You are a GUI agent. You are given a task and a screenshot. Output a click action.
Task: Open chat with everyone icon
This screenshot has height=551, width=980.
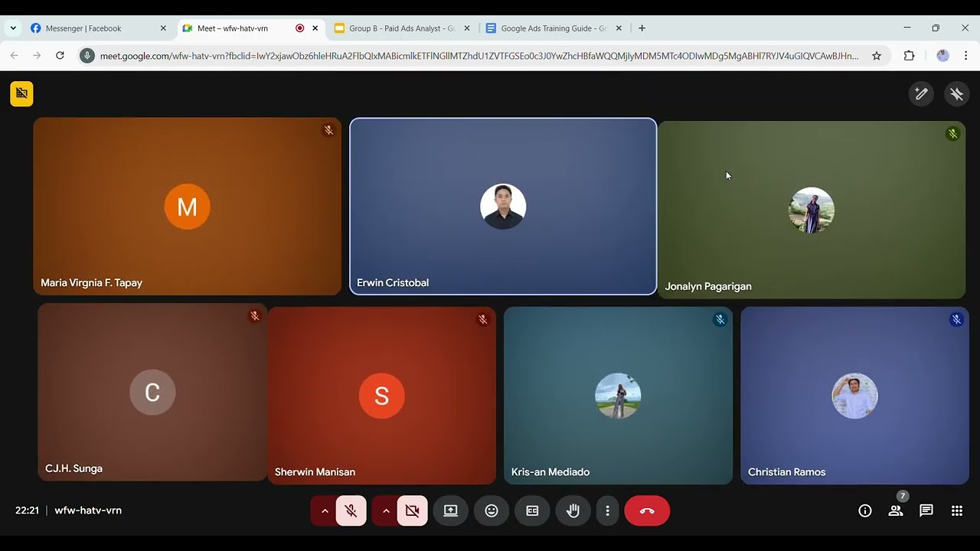[x=926, y=510]
